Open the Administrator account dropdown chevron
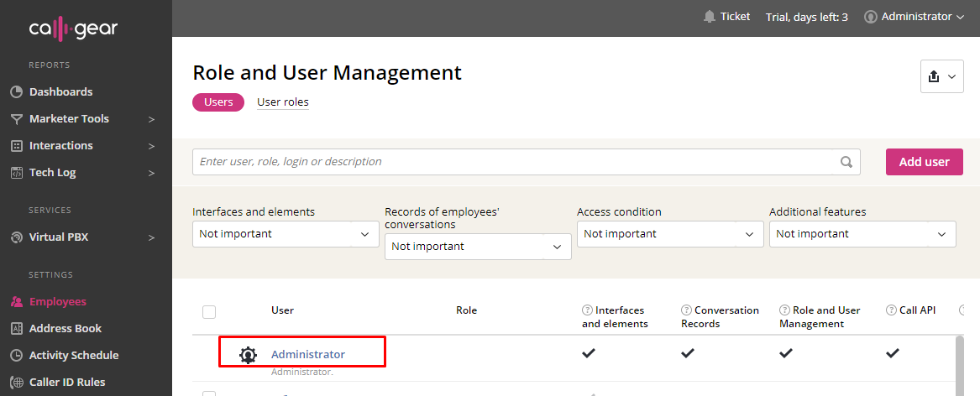980x396 pixels. pos(961,18)
